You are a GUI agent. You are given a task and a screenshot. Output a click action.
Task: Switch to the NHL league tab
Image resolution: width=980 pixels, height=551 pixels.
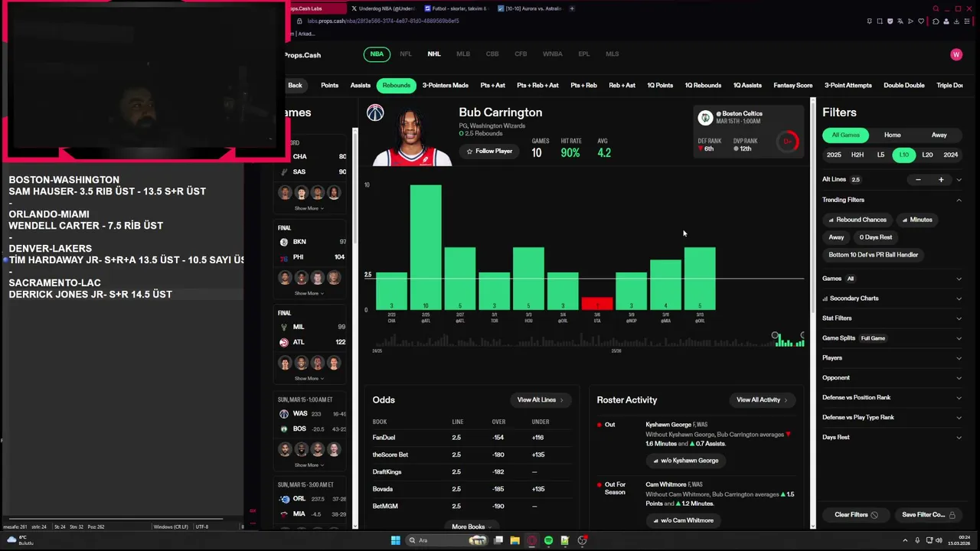[x=434, y=54]
